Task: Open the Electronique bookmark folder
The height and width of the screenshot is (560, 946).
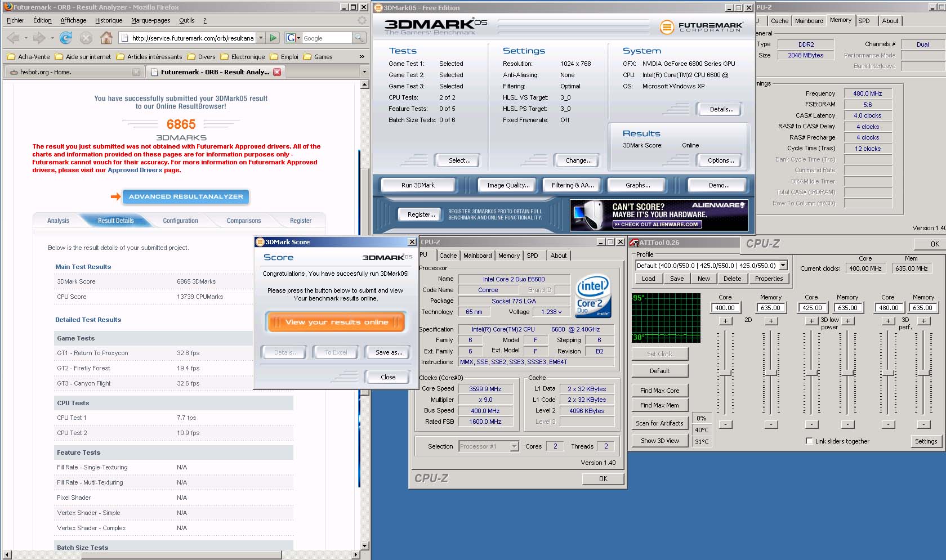Action: click(243, 57)
